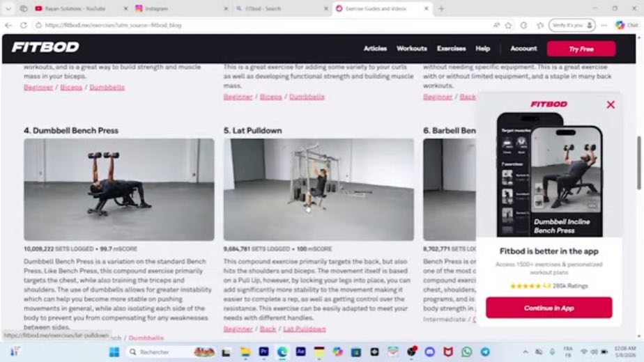
Task: Click the view site information icon
Action: [x=38, y=25]
